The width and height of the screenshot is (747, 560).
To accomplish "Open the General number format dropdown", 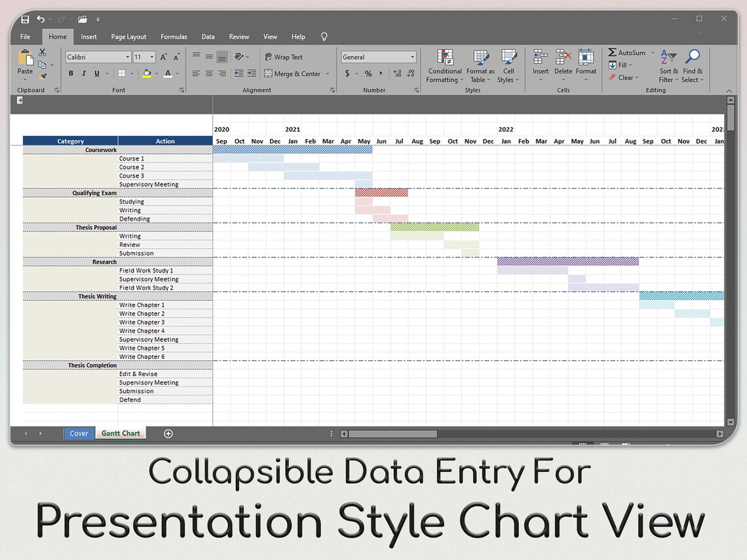I will [x=413, y=57].
